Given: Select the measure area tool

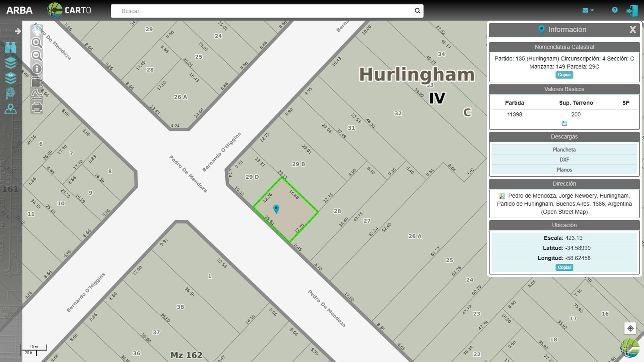Looking at the screenshot, I should click(37, 82).
